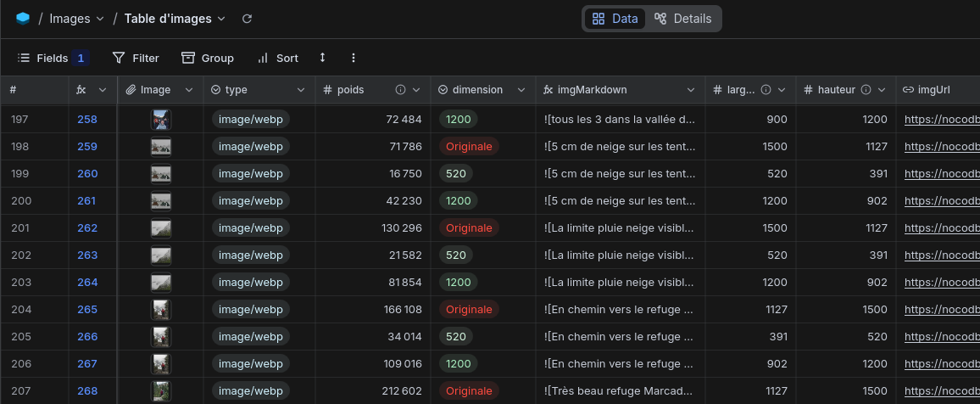Expand the hauteur column dropdown
980x404 pixels.
tap(882, 90)
